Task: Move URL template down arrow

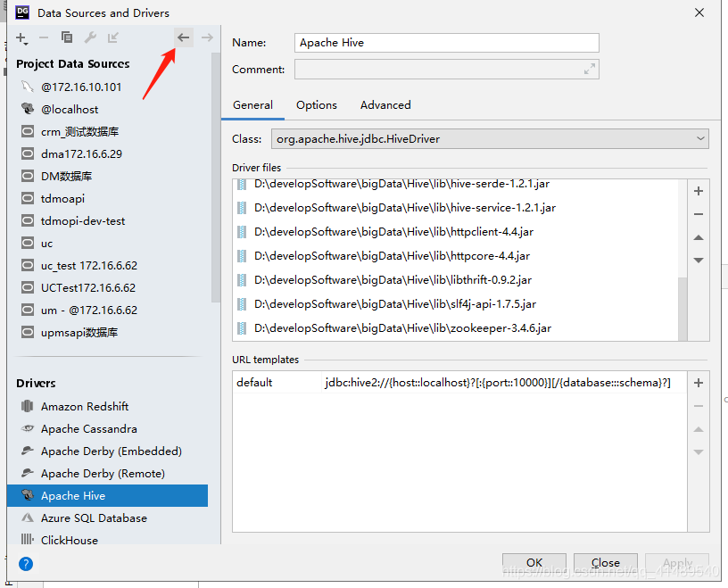Action: [699, 451]
